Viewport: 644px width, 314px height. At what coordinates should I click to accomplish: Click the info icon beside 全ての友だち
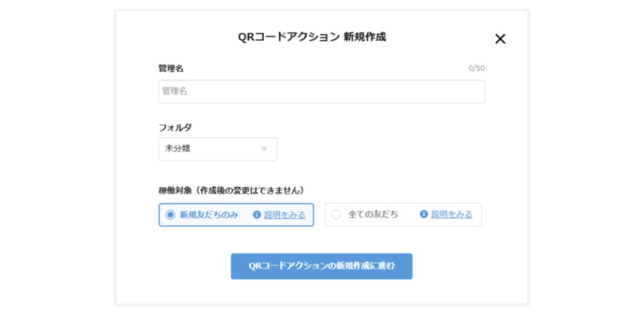(424, 215)
